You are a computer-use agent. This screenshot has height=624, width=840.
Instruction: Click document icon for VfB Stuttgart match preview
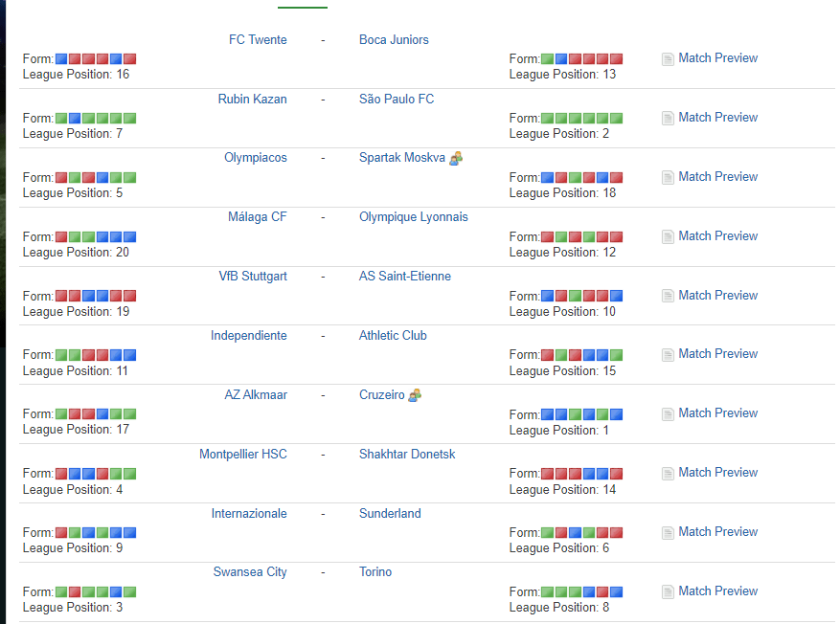pos(668,297)
